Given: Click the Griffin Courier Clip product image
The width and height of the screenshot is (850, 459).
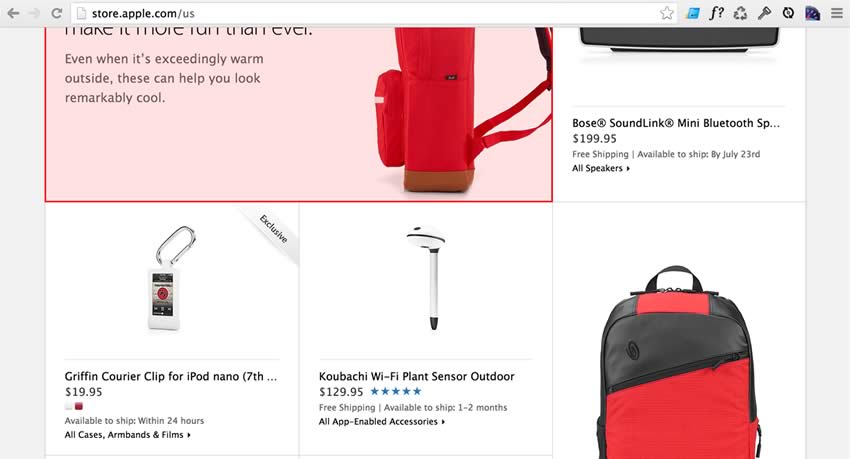Looking at the screenshot, I should tap(172, 278).
